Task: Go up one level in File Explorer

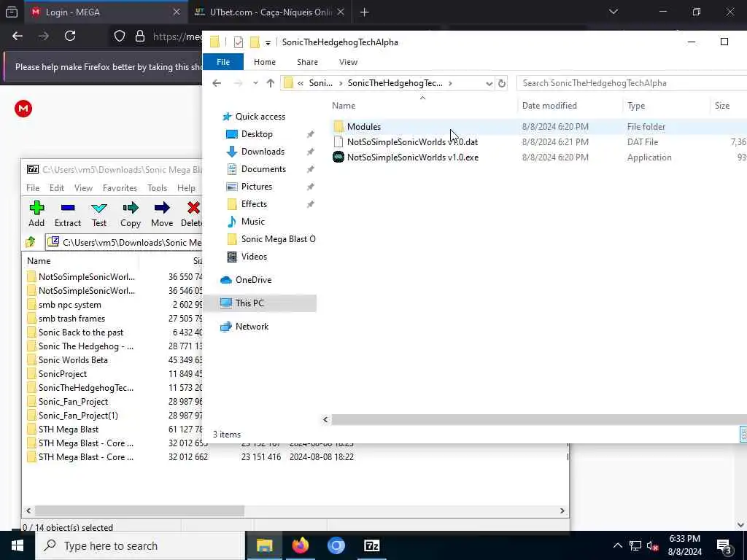Action: tap(271, 83)
